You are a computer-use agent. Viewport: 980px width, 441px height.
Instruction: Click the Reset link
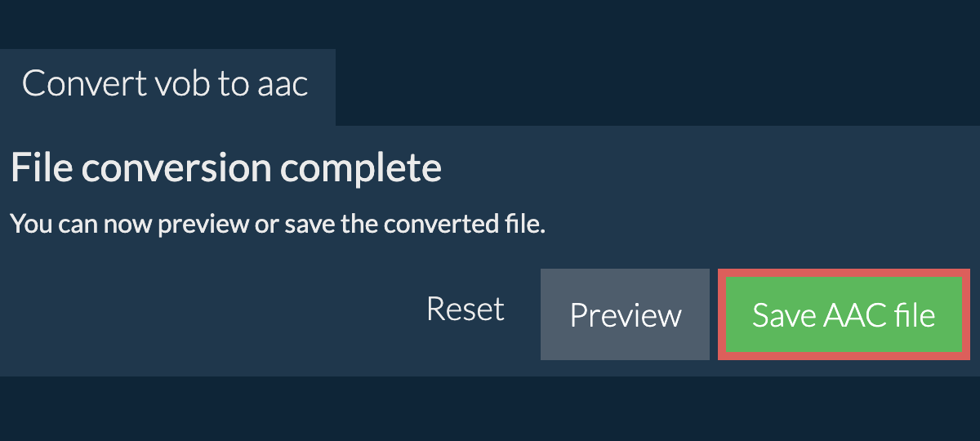point(465,310)
